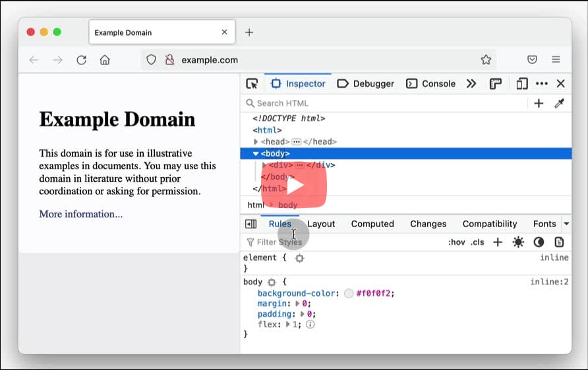This screenshot has width=588, height=370.
Task: Toggle the 3-pane inspector layout icon
Action: coord(251,224)
